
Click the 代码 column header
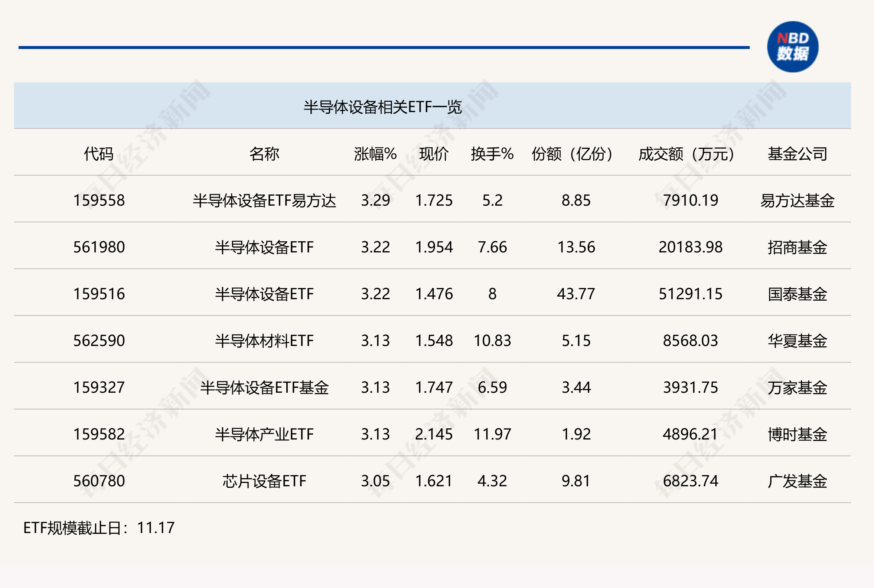point(99,154)
